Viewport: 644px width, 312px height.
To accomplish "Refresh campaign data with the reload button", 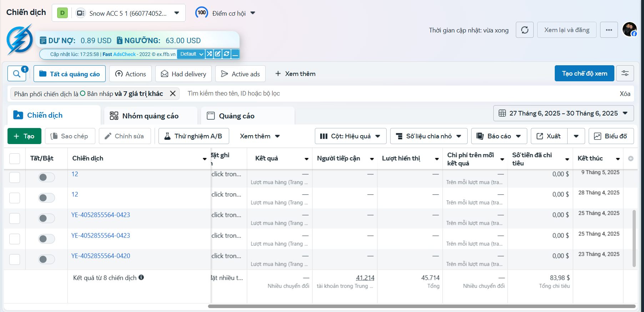I will click(525, 30).
